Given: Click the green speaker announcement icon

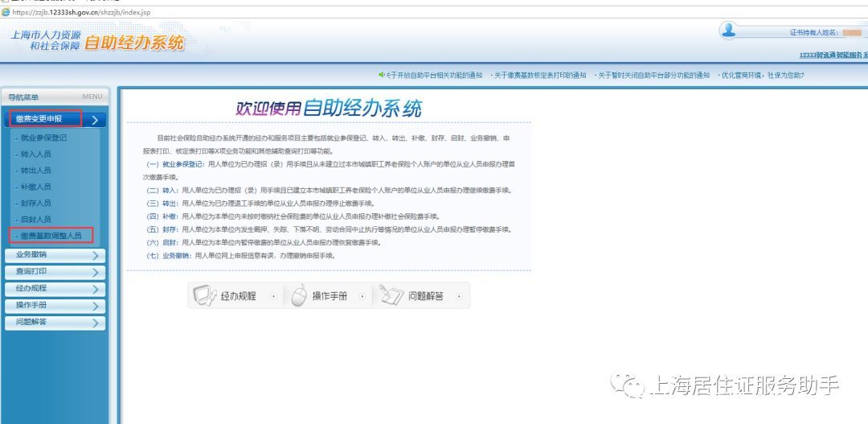Looking at the screenshot, I should pyautogui.click(x=382, y=75).
